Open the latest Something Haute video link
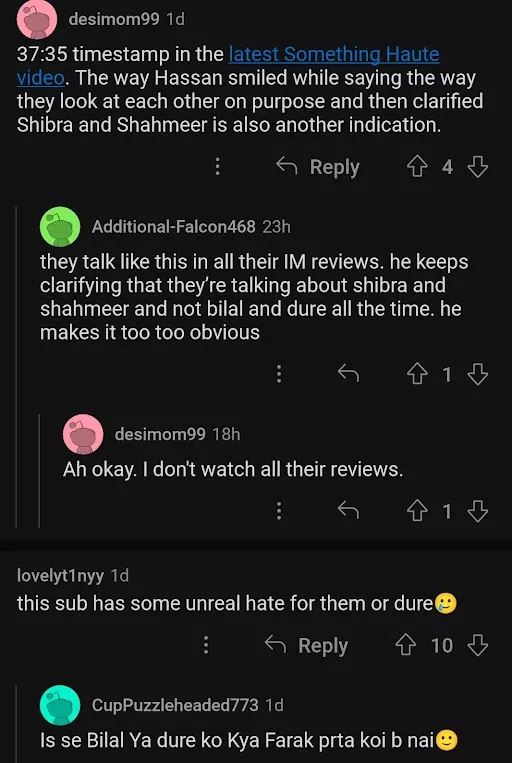Image resolution: width=512 pixels, height=763 pixels. coord(228,66)
